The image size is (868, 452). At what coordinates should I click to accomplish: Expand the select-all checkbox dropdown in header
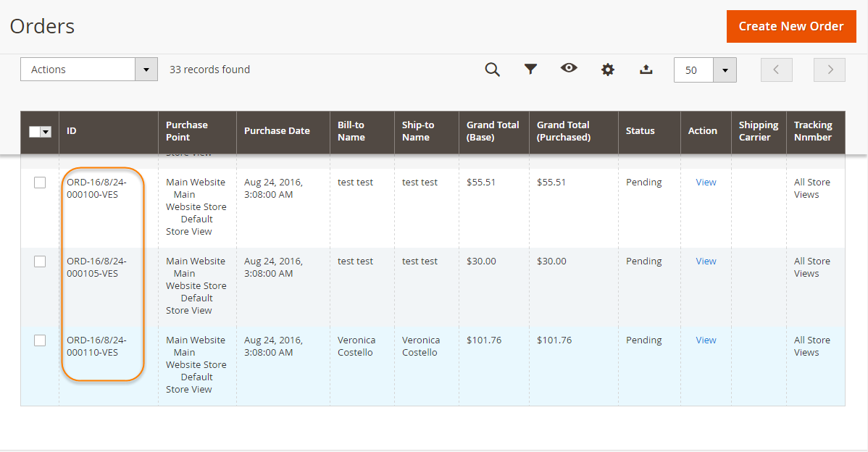tap(46, 131)
